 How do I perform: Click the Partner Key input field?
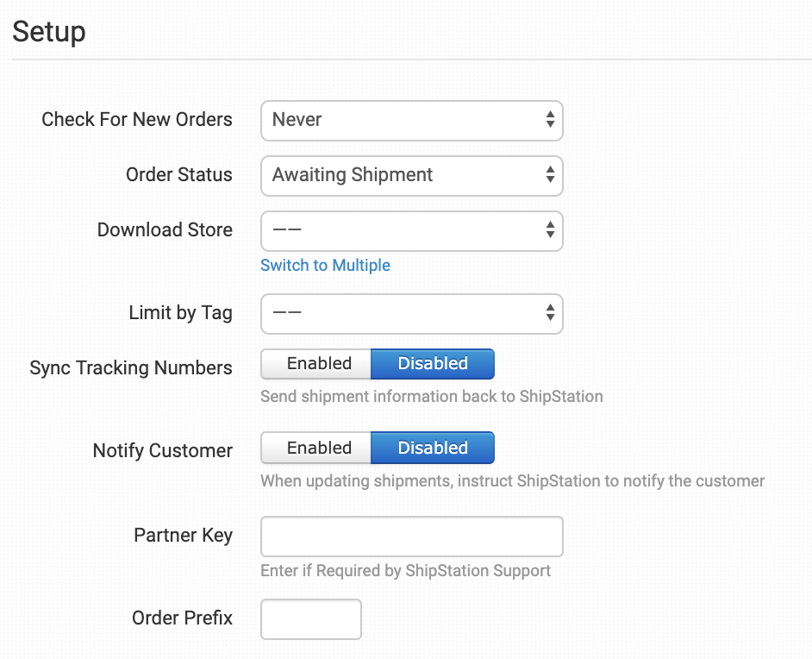pos(411,537)
